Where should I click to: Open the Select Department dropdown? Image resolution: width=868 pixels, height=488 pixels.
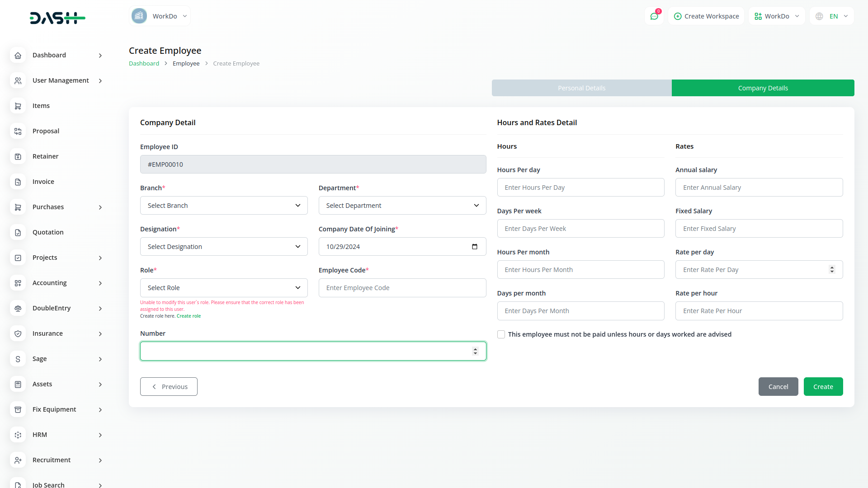(x=402, y=206)
